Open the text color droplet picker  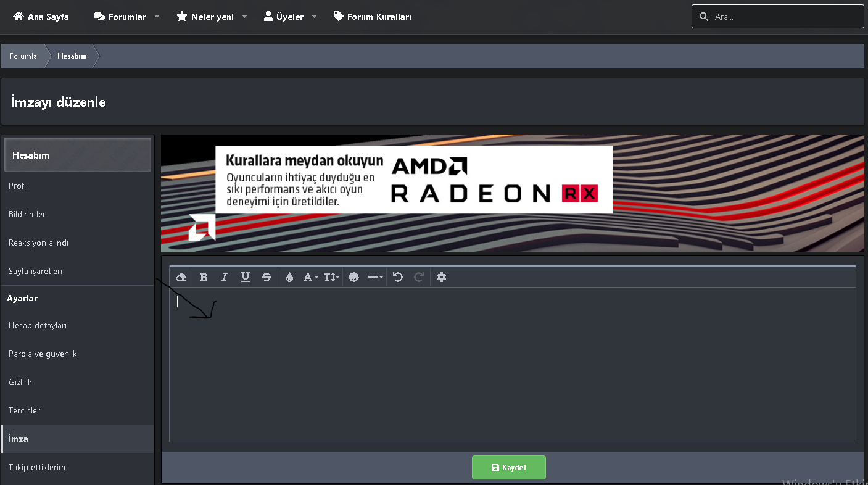289,277
